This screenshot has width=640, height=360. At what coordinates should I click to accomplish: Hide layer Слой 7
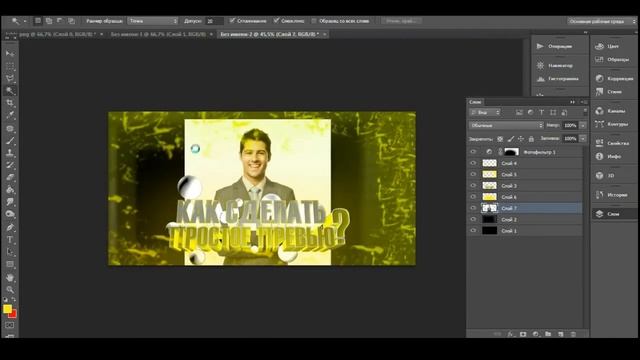[473, 208]
